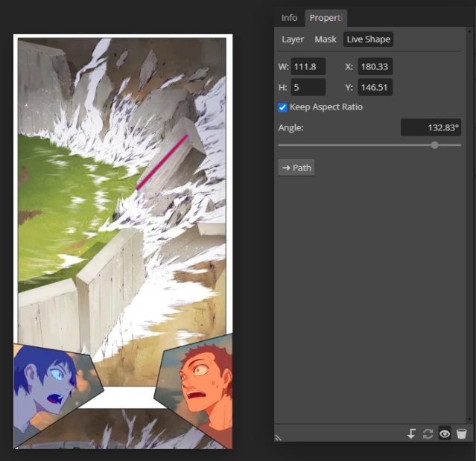Click the clip-to-layer down arrow icon
Image resolution: width=476 pixels, height=461 pixels.
[411, 433]
